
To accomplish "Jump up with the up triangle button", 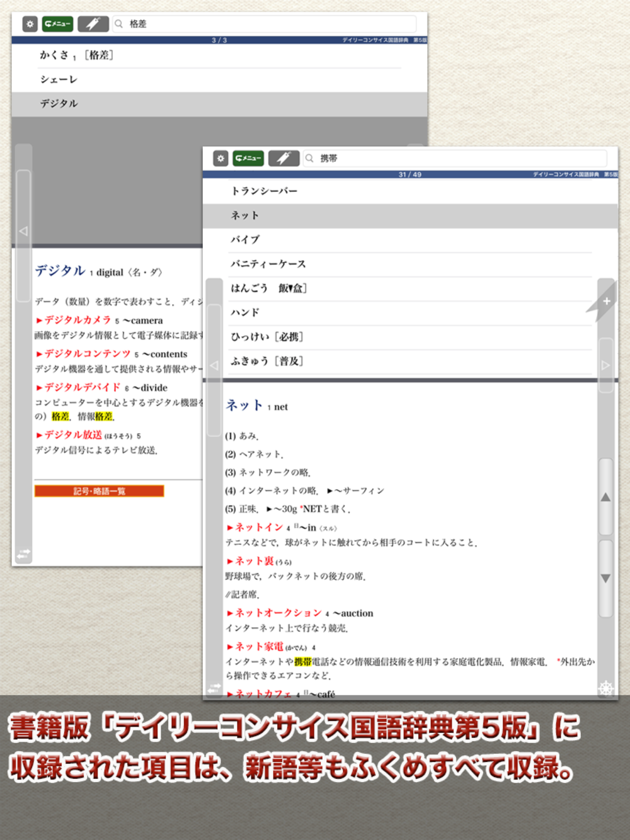I will (605, 497).
